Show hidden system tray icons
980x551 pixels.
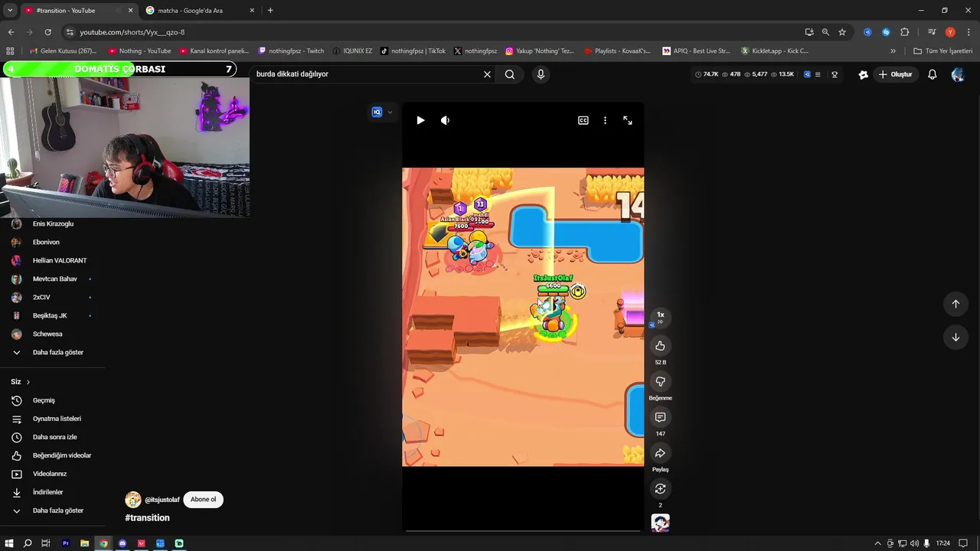pyautogui.click(x=877, y=543)
